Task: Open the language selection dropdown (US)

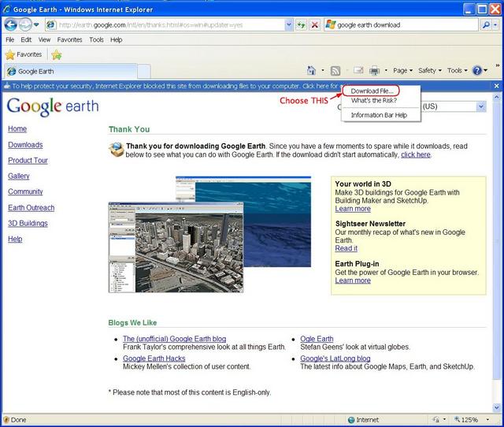Action: coord(481,106)
